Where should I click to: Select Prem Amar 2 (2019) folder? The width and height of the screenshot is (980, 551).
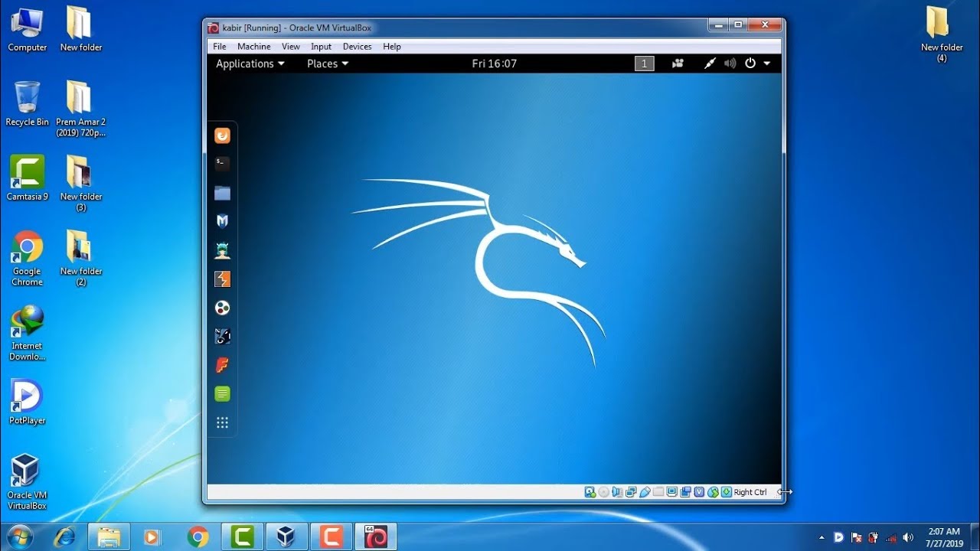[x=81, y=108]
